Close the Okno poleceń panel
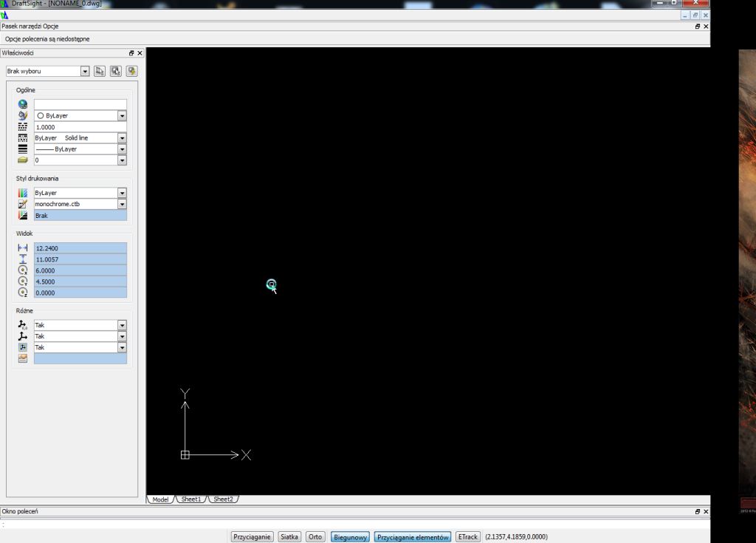The image size is (756, 543). (706, 512)
